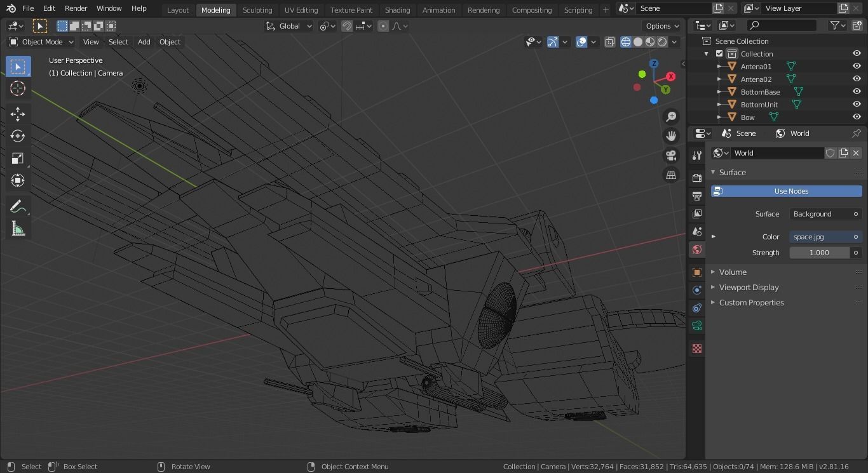Screen dimensions: 868x473
Task: Open the Surface Background shader dropdown
Action: 825,214
